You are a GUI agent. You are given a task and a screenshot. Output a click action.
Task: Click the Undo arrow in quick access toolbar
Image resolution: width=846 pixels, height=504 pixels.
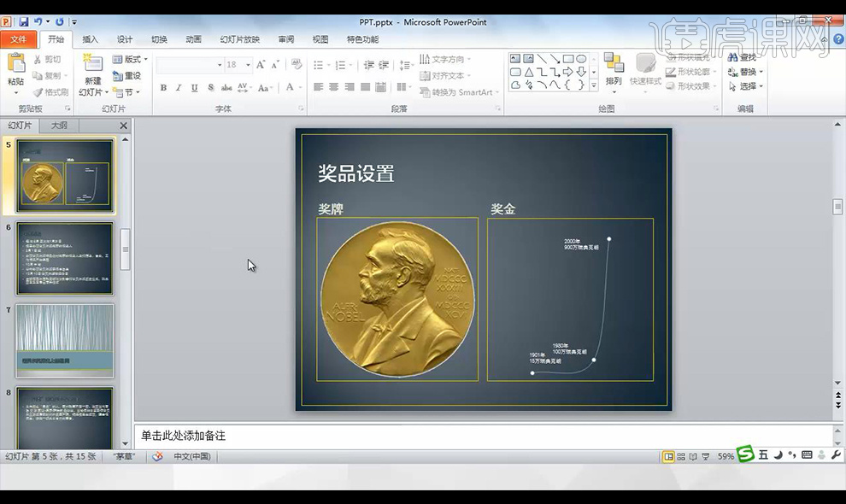(38, 22)
